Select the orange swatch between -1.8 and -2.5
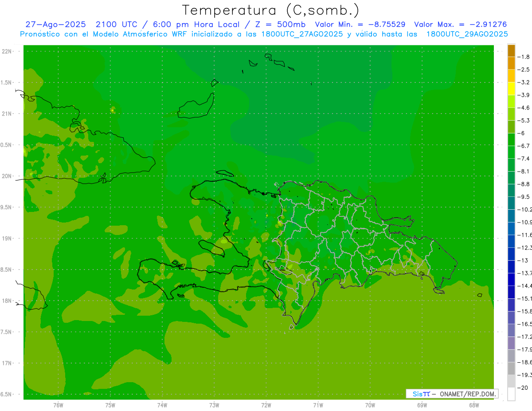 click(511, 63)
